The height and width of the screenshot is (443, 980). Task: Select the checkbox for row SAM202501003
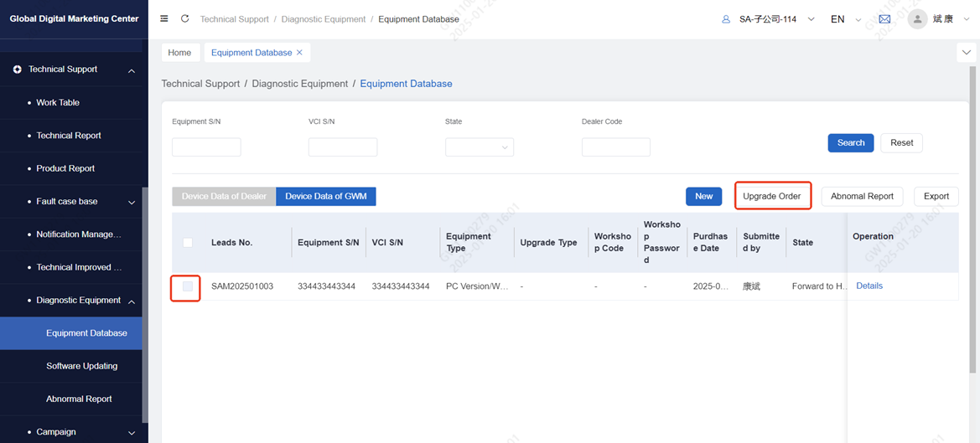point(188,286)
